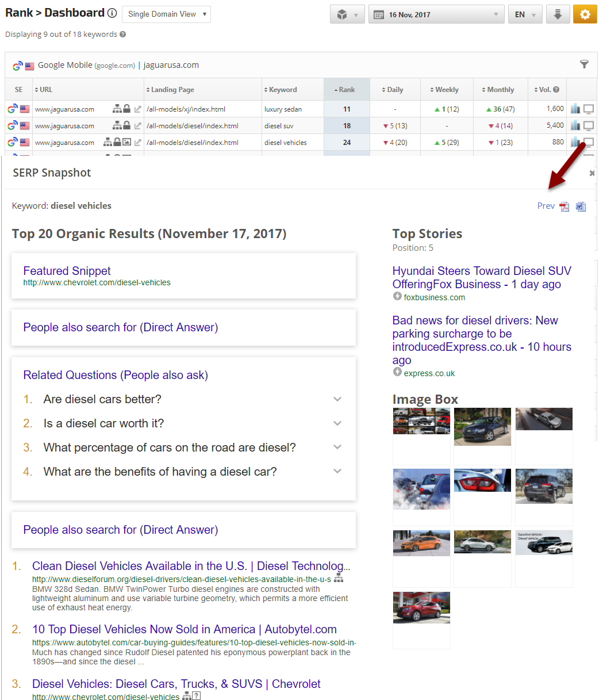Open Bad news for diesel drivers story

coord(482,340)
